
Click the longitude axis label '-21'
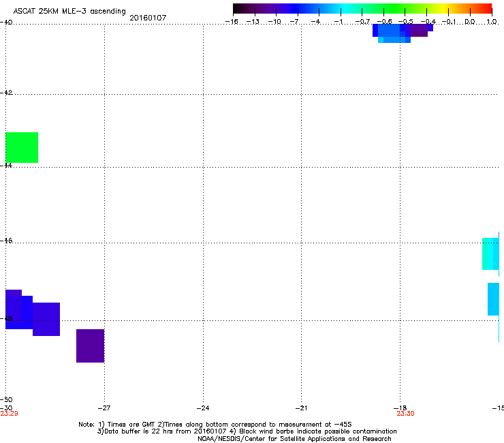point(301,408)
